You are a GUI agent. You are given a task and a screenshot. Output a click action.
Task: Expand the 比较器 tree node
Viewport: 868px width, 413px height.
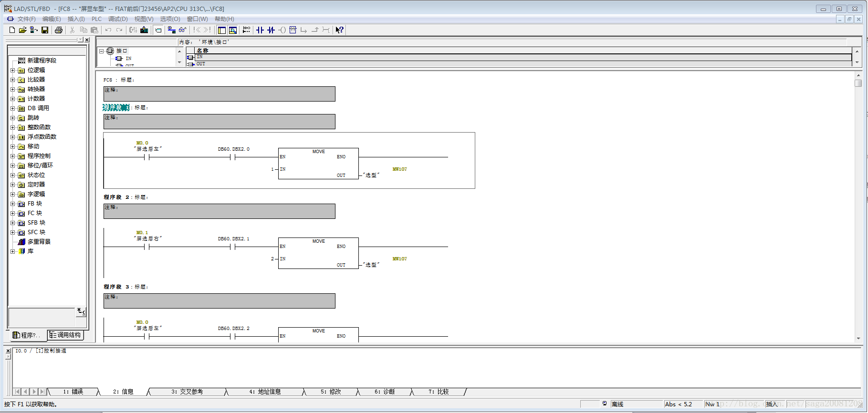[x=12, y=80]
